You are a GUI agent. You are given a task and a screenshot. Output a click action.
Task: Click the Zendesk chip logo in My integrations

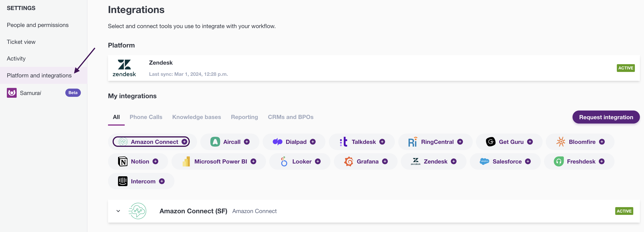(x=415, y=161)
